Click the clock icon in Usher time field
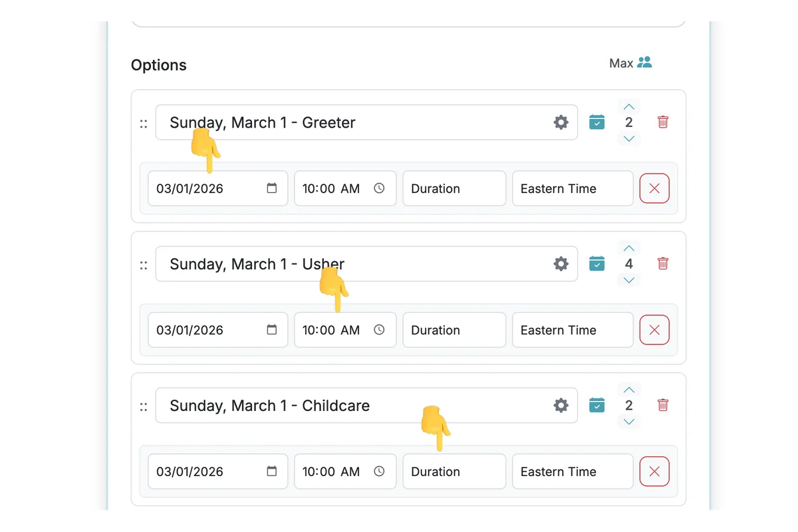Viewport: 798px width, 532px height. (379, 331)
